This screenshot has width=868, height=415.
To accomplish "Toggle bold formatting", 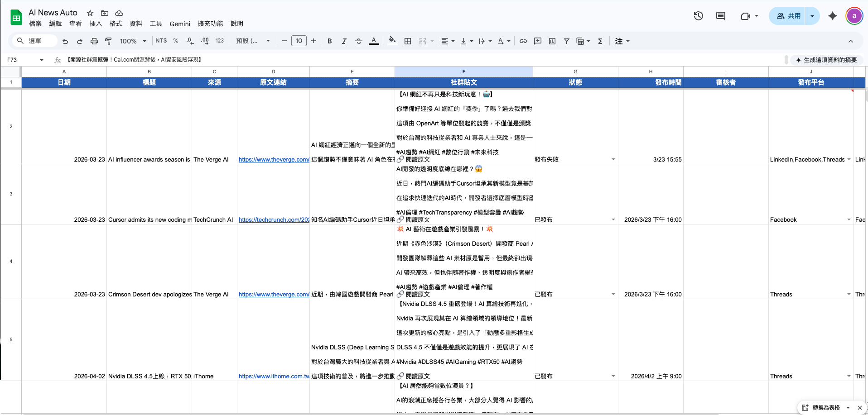I will pyautogui.click(x=329, y=41).
